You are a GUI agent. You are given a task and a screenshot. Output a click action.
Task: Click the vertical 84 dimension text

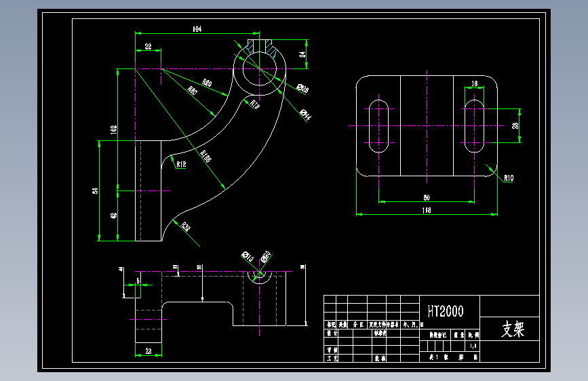(x=95, y=191)
